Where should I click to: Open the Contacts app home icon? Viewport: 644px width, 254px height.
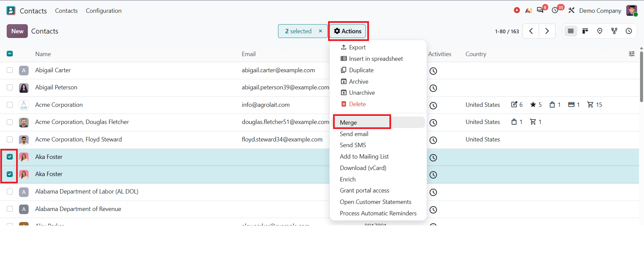(x=11, y=11)
